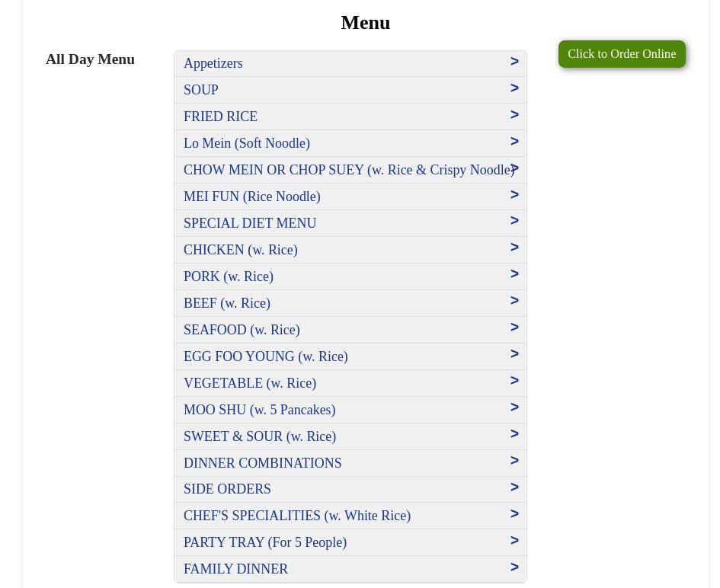The image size is (720, 588).
Task: Expand Lo Mein (Soft Noodle) listing
Action: coord(350,143)
